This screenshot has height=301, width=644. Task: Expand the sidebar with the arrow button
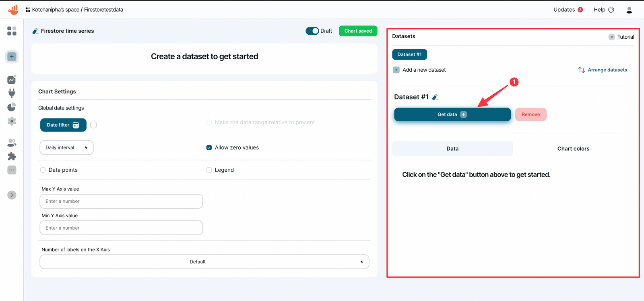pyautogui.click(x=12, y=195)
